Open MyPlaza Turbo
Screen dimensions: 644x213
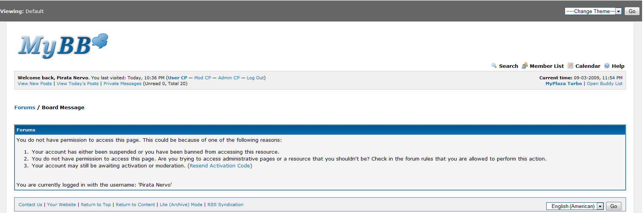pos(563,84)
